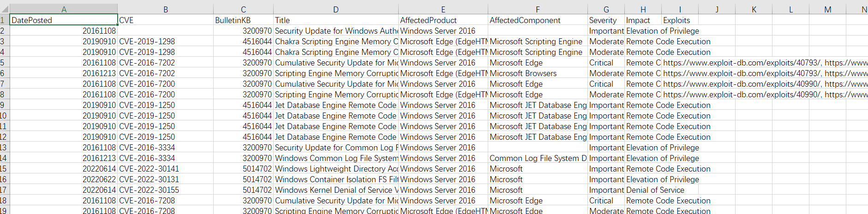Select row 12 header
This screenshot has height=214, width=868.
(4, 137)
